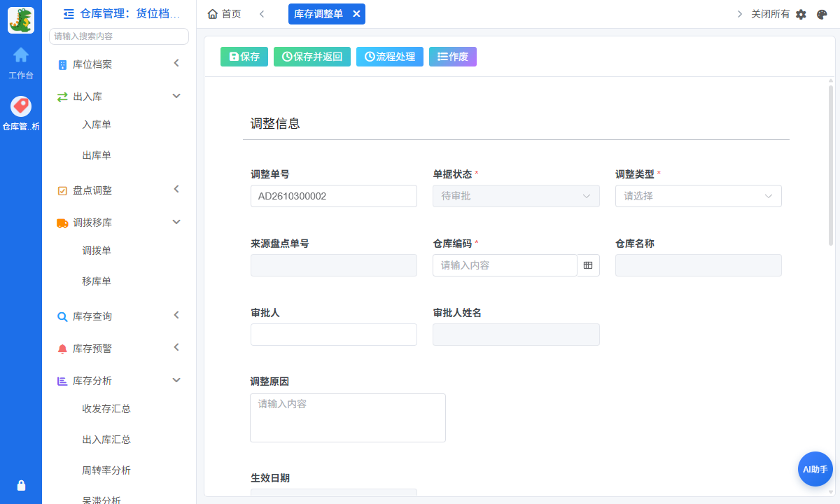Collapse the 出入库 menu chevron

point(176,96)
